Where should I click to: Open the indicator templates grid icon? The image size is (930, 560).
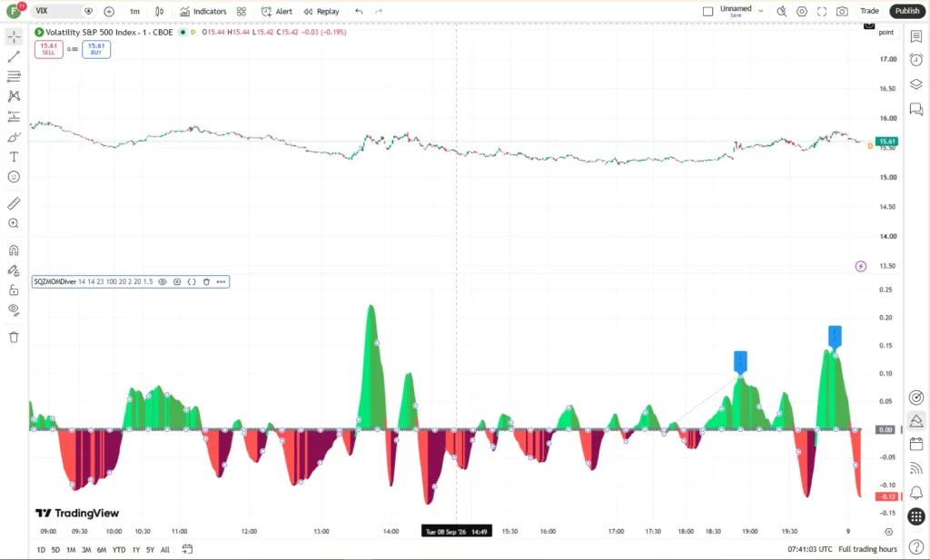click(241, 11)
